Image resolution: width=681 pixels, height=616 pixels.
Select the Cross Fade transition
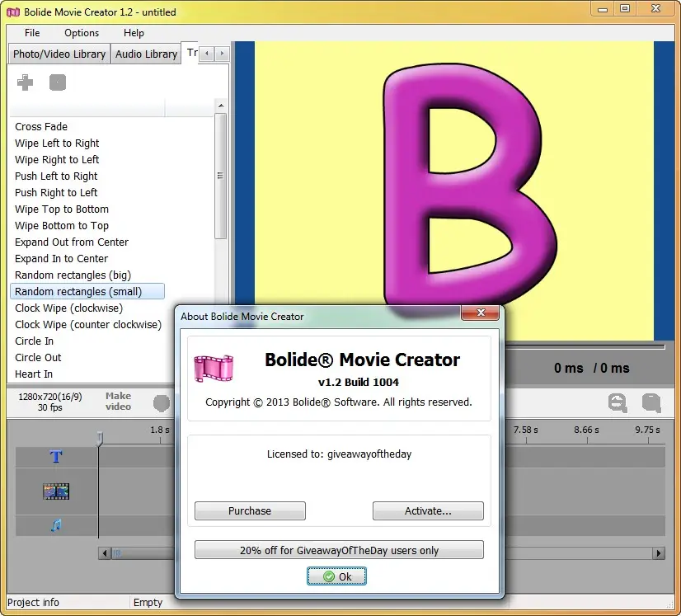point(41,127)
